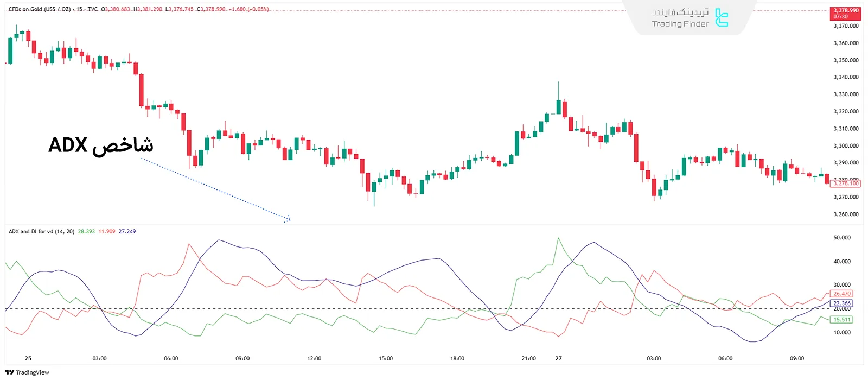Click the blue 27.249 ADX value
The image size is (868, 380).
pyautogui.click(x=127, y=231)
